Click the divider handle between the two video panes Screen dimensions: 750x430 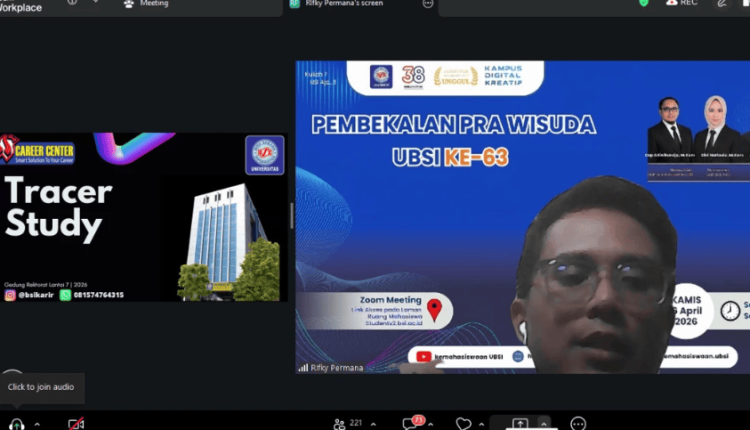[x=291, y=216]
